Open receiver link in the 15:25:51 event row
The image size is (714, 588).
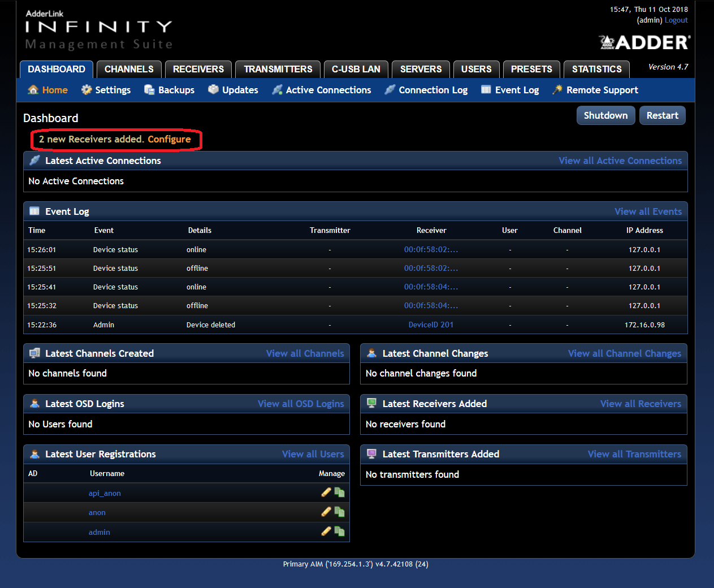coord(431,268)
